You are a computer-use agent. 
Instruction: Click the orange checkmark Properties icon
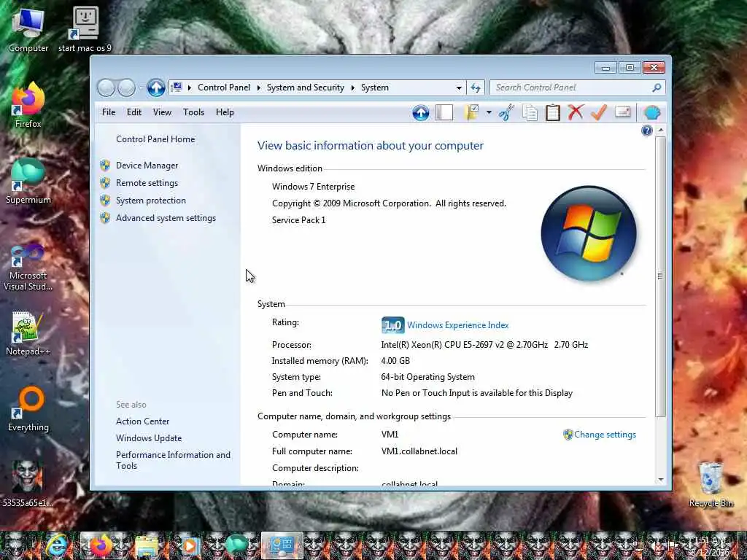pyautogui.click(x=599, y=113)
